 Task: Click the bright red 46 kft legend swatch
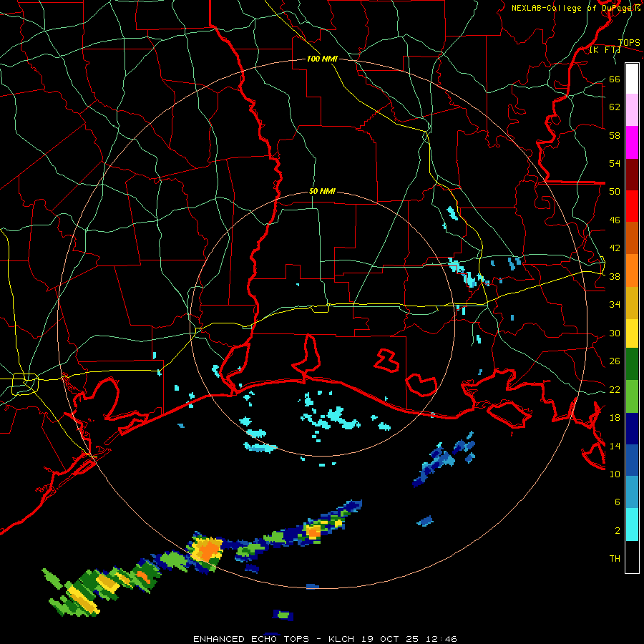click(x=632, y=206)
